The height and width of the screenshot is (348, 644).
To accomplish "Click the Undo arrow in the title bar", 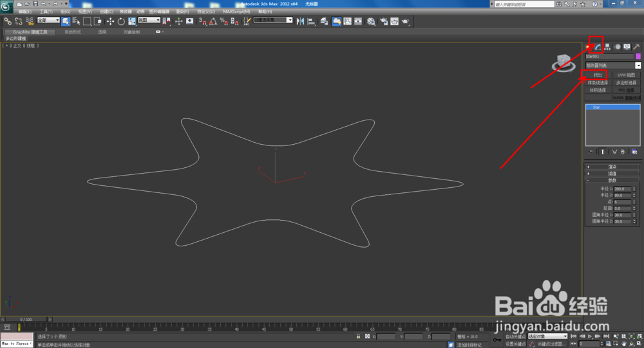I will 43,4.
